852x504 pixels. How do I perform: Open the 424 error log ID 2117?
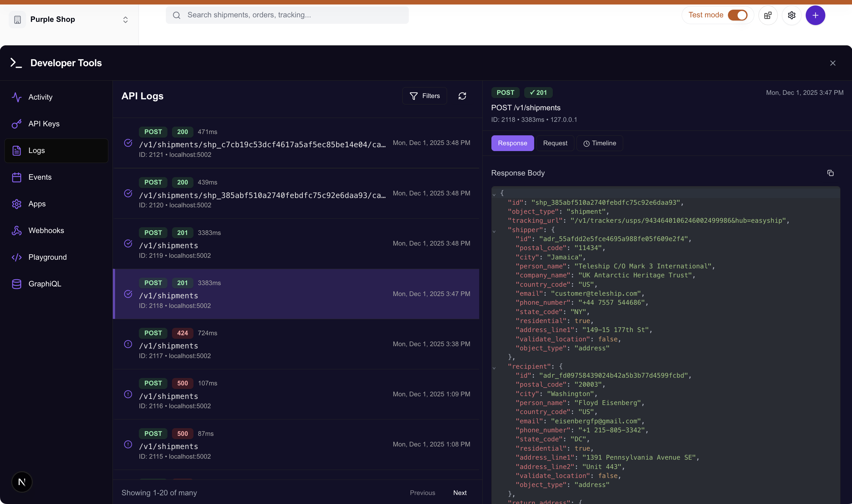[296, 344]
